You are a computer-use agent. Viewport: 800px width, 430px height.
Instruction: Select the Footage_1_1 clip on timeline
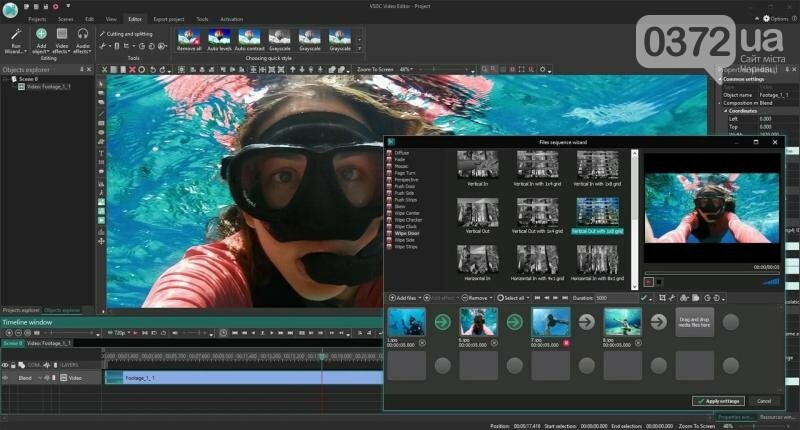244,377
